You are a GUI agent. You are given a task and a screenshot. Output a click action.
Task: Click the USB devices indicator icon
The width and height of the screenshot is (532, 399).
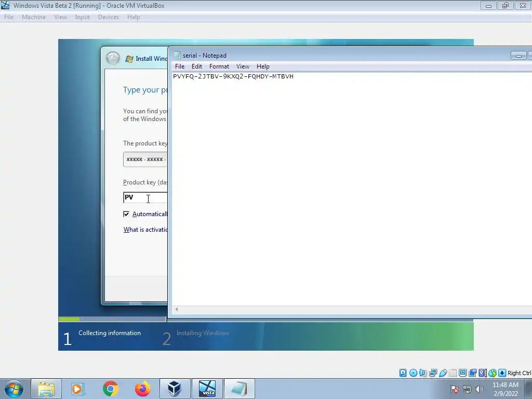point(443,373)
